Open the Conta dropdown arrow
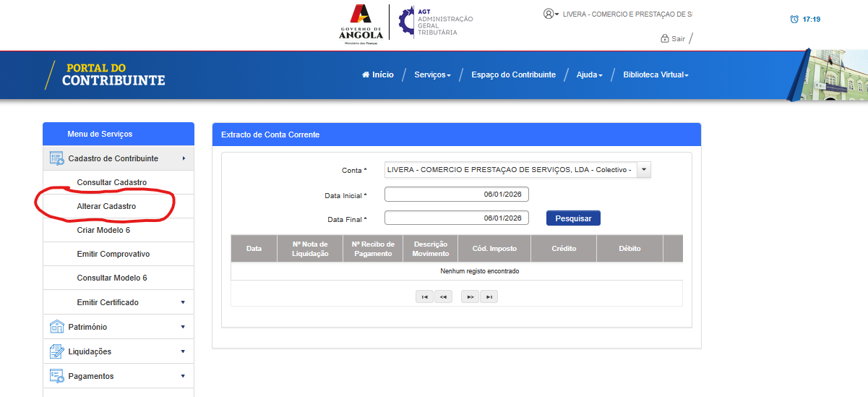 (x=644, y=170)
